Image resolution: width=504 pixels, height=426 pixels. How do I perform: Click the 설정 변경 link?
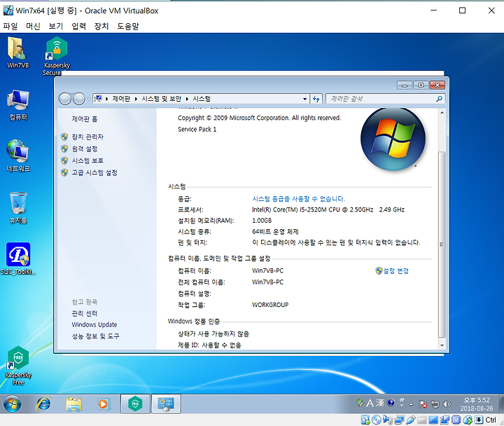(x=395, y=271)
